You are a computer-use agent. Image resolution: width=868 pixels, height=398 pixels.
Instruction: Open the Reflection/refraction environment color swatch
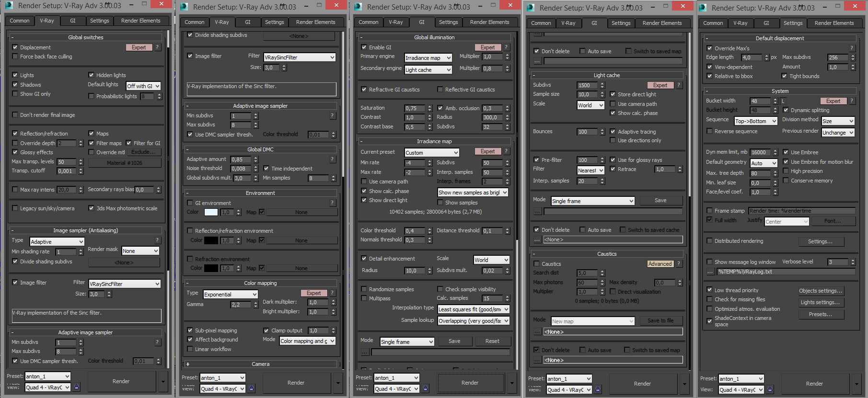(211, 240)
